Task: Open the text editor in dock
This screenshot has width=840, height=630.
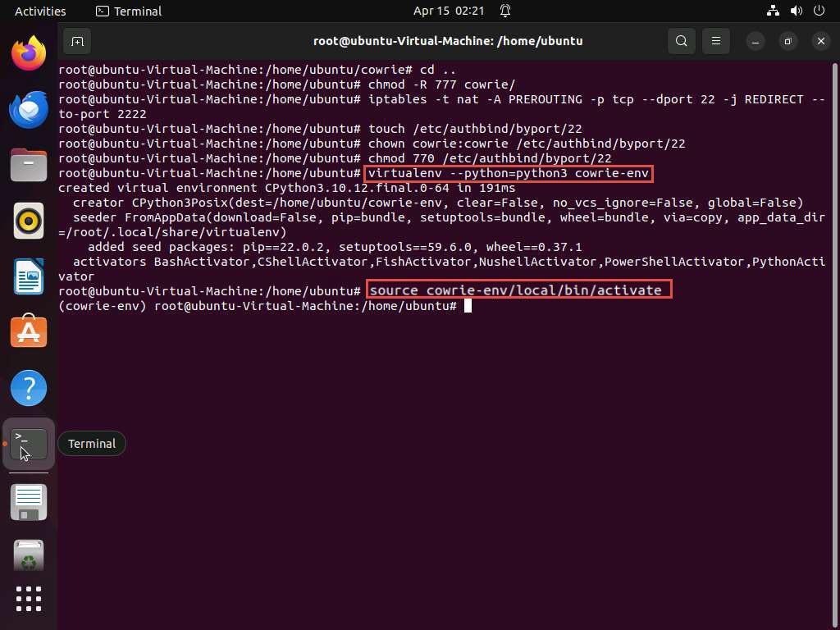Action: 29,502
